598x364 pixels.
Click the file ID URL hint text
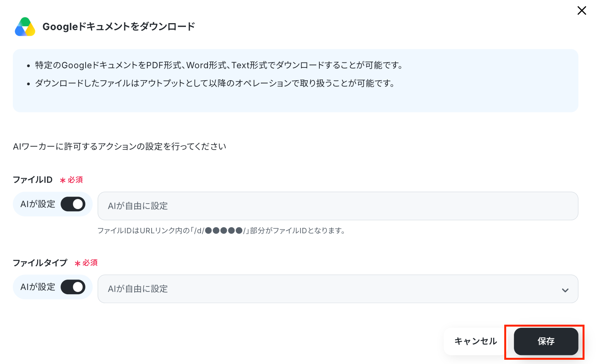[222, 231]
